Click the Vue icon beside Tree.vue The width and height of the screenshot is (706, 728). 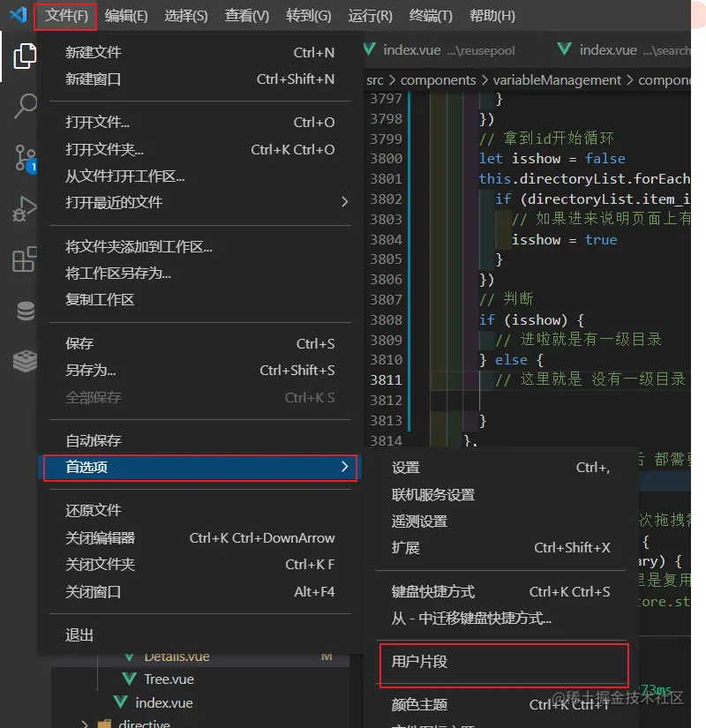tap(130, 679)
